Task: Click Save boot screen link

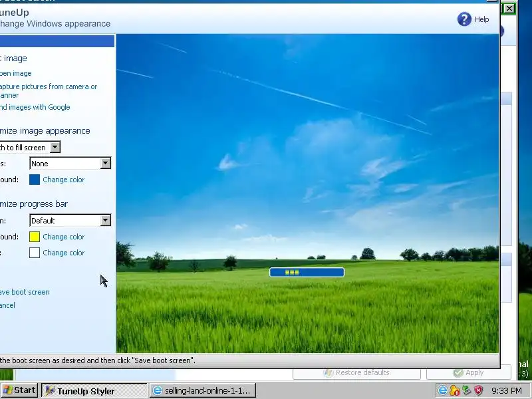Action: point(25,292)
